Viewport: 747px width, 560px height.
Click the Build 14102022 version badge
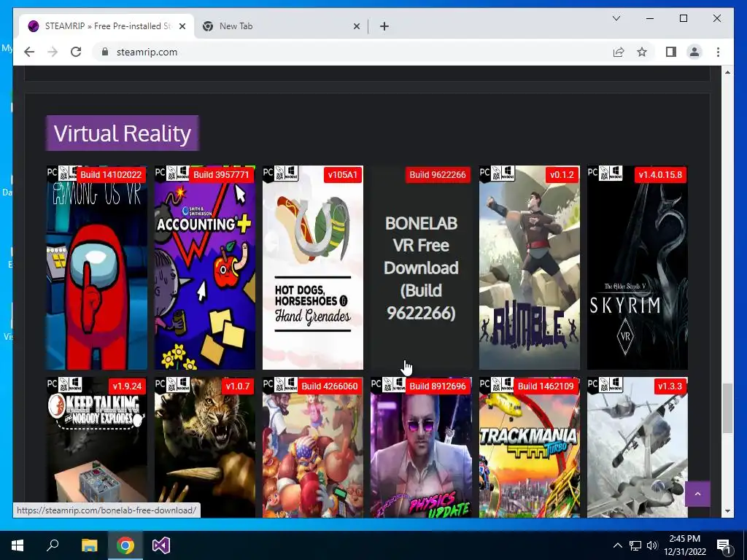click(x=111, y=175)
